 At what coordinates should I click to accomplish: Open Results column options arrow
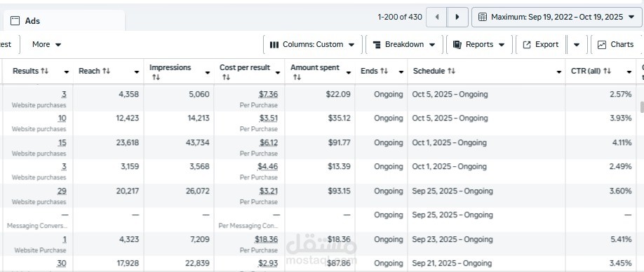67,72
